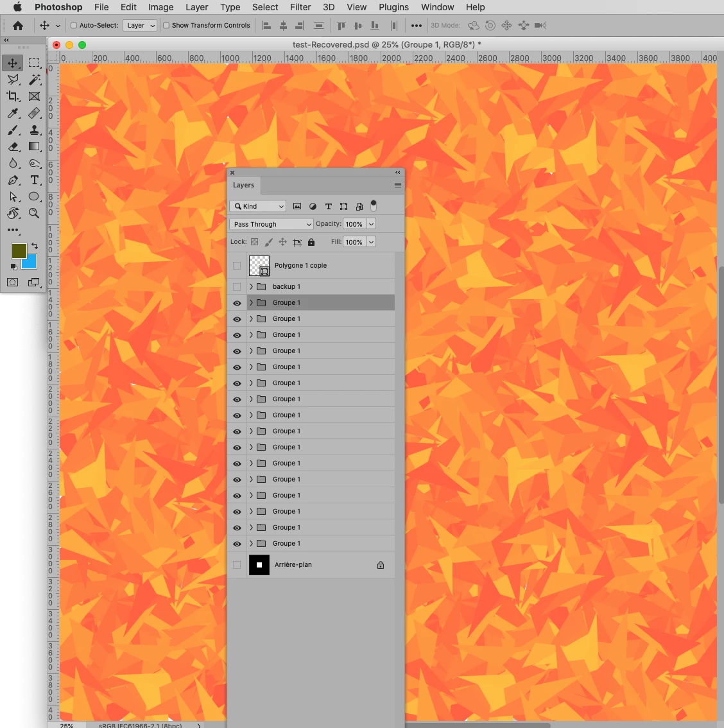Image resolution: width=724 pixels, height=728 pixels.
Task: Select the Dodge tool
Action: click(35, 164)
